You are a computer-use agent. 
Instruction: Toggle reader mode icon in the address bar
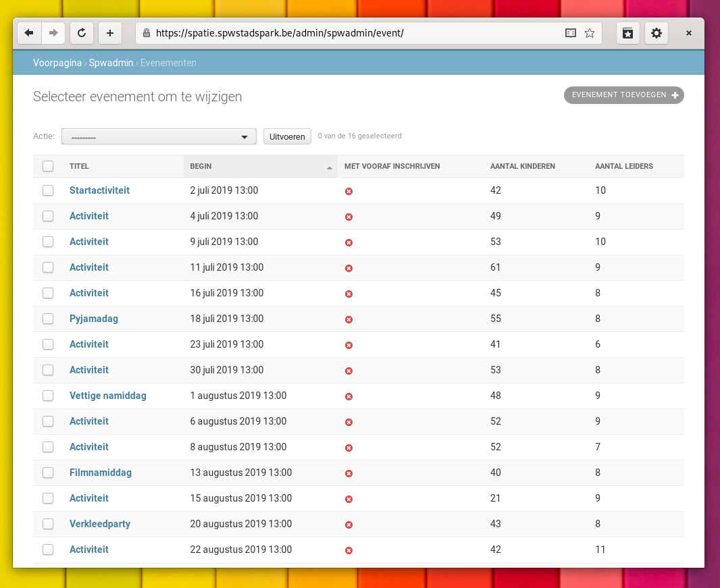[x=571, y=32]
